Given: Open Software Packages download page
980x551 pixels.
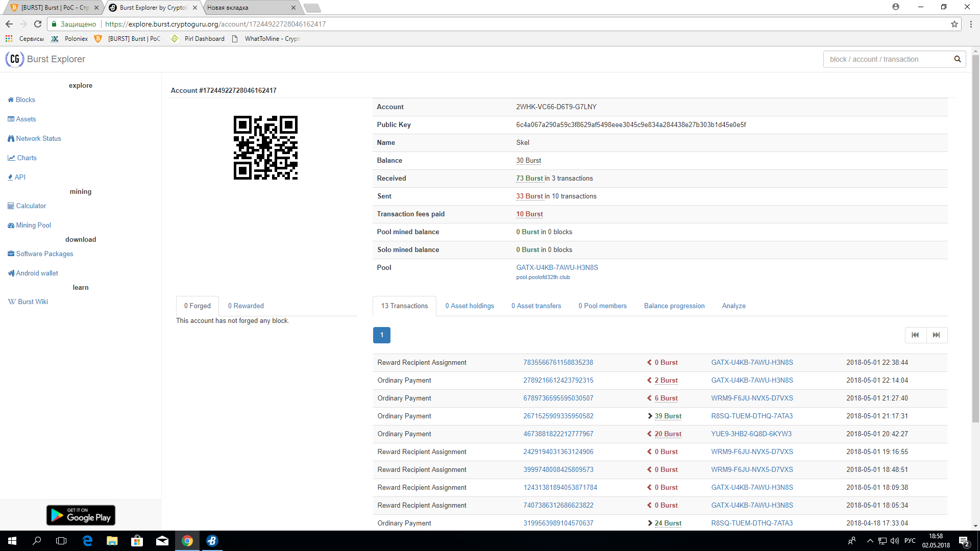Looking at the screenshot, I should click(x=40, y=254).
